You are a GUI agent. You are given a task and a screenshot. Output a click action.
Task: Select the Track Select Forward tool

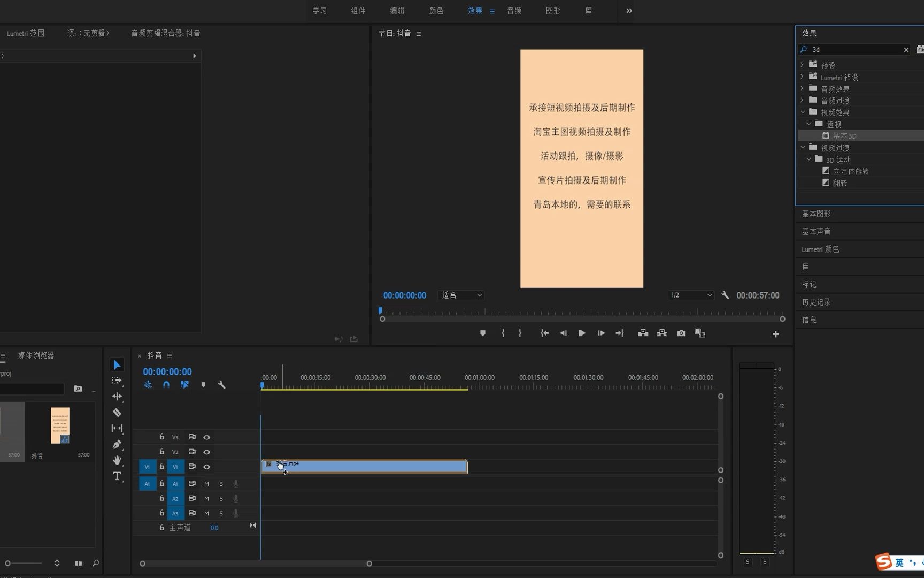coord(117,381)
